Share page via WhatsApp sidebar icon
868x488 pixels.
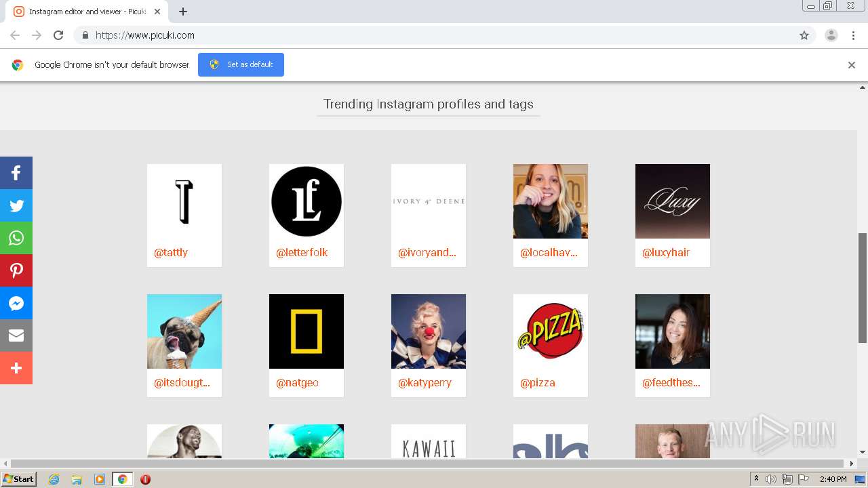coord(16,238)
